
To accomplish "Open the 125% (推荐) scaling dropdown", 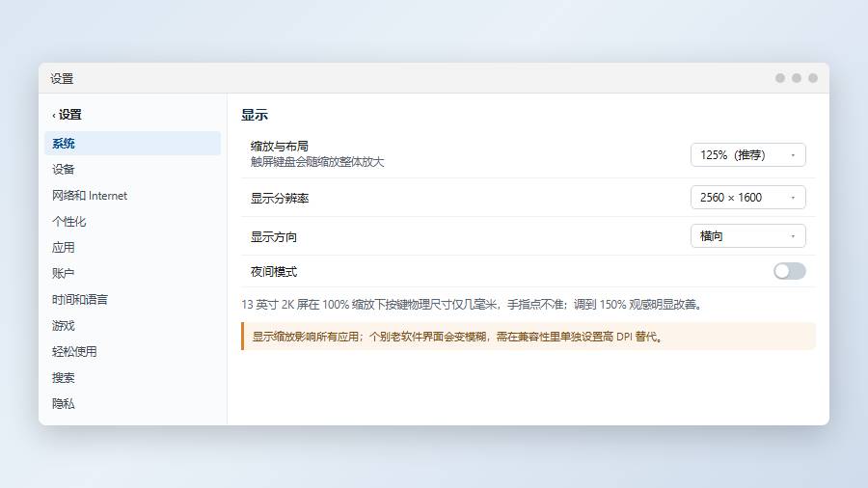I will (747, 155).
